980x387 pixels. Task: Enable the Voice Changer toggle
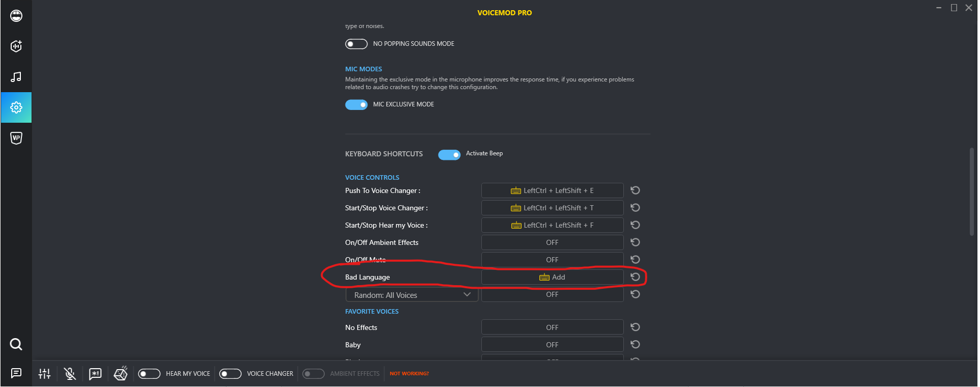(230, 374)
